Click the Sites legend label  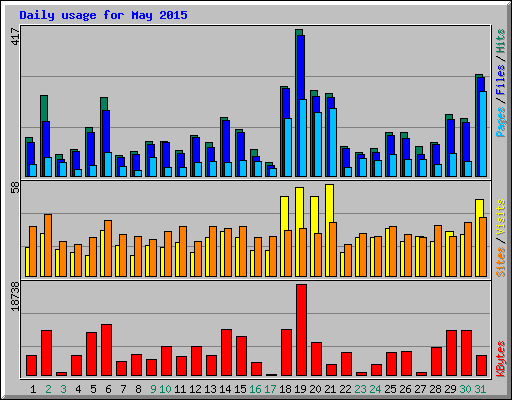point(501,262)
